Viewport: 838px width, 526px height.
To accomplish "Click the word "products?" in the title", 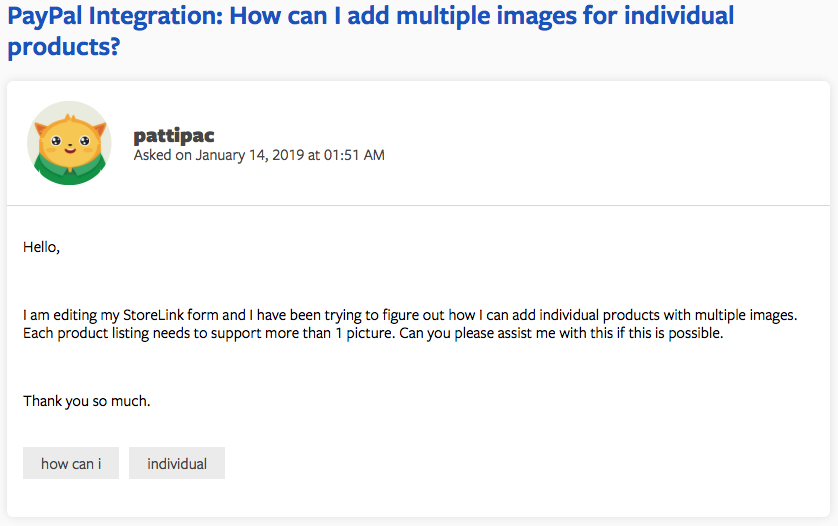I will click(x=64, y=46).
